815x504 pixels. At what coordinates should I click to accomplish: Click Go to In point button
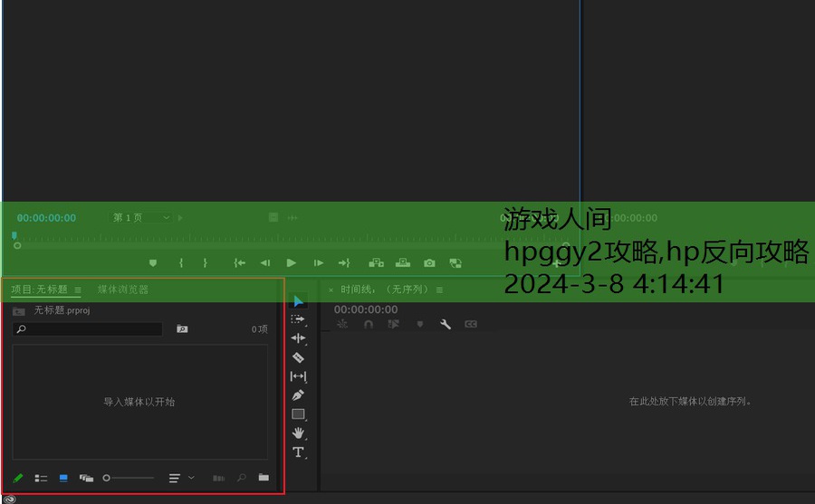pyautogui.click(x=240, y=263)
